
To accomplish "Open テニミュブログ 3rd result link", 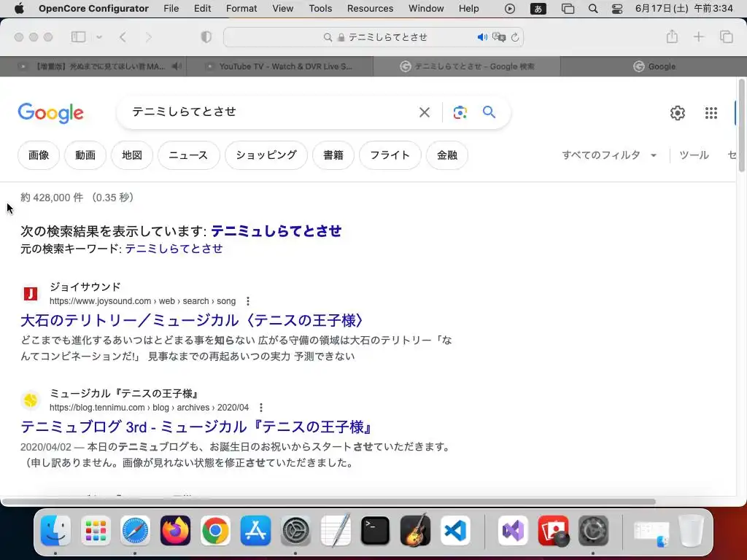I will (x=197, y=427).
